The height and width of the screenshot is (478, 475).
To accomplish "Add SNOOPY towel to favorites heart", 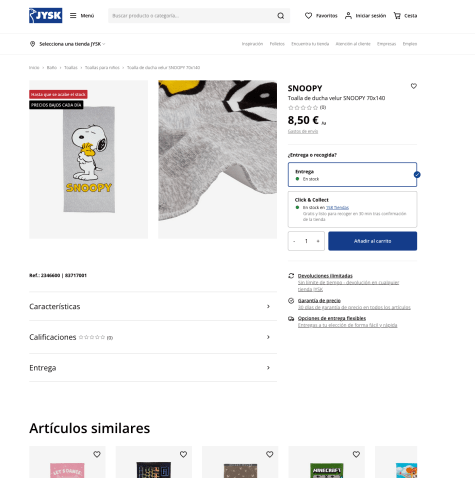I will (x=414, y=86).
